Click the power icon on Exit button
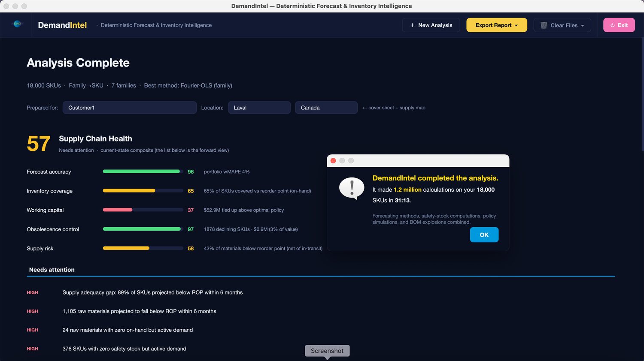Viewport: 644px width, 361px height. tap(613, 25)
